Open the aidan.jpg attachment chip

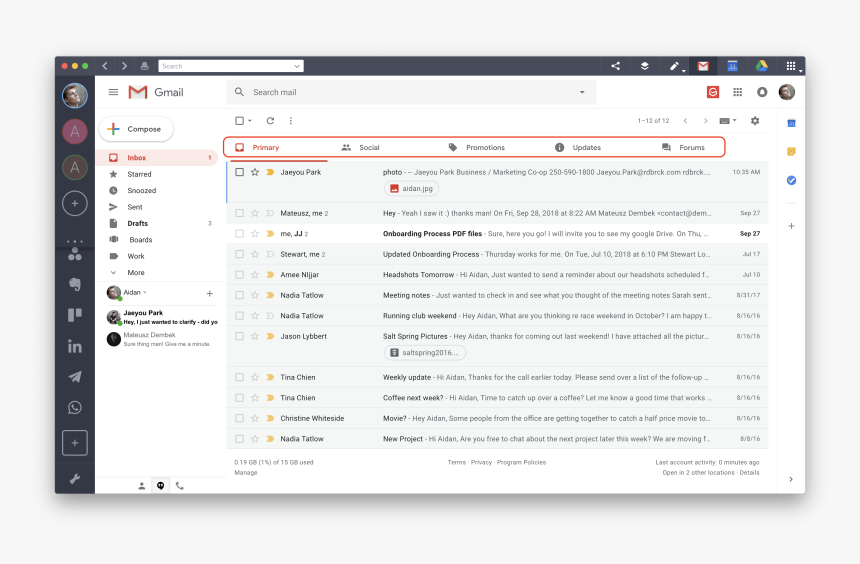point(411,189)
